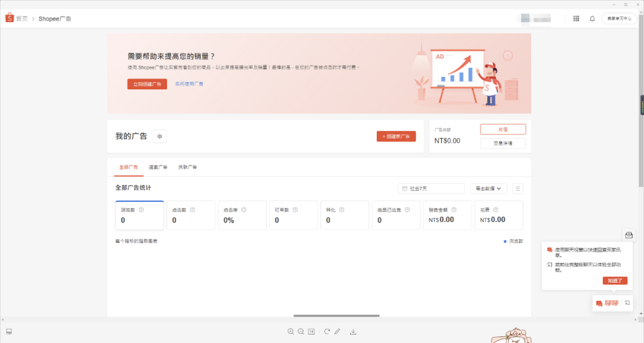The height and width of the screenshot is (343, 644).
Task: Open the notifications bell
Action: click(x=592, y=18)
